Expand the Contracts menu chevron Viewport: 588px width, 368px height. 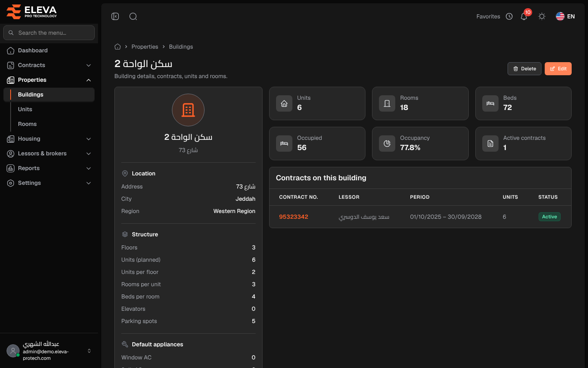[89, 65]
